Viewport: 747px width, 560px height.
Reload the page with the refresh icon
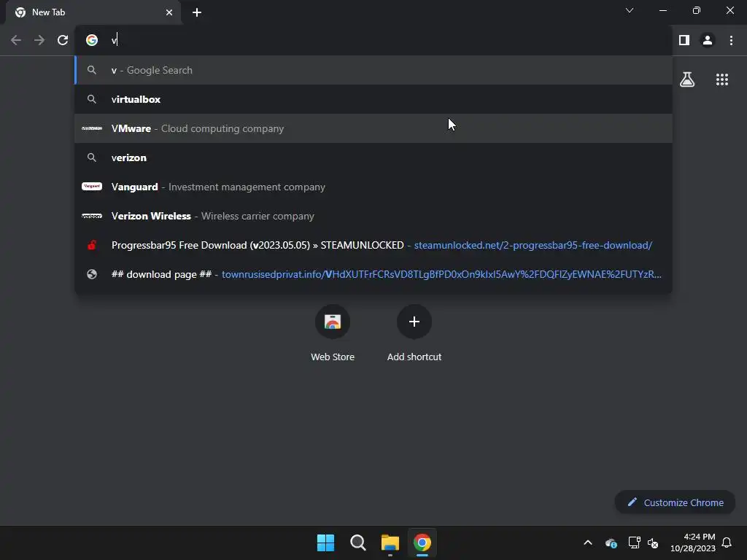pyautogui.click(x=63, y=40)
